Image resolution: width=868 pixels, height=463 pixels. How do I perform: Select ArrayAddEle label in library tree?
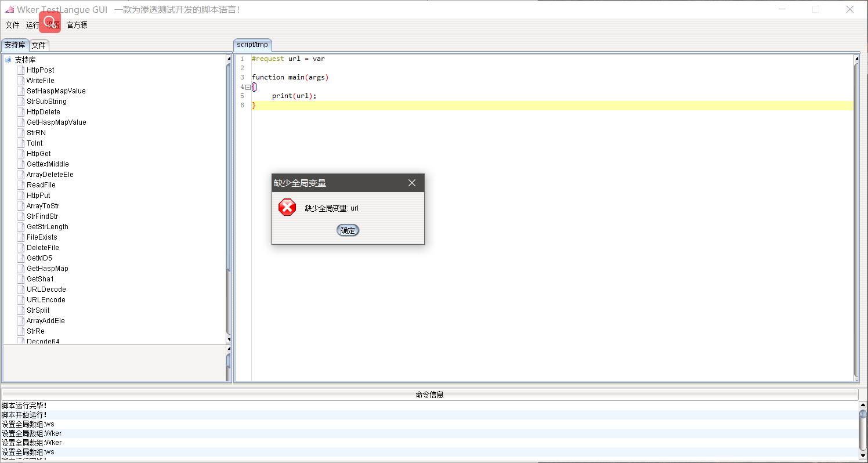tap(46, 321)
